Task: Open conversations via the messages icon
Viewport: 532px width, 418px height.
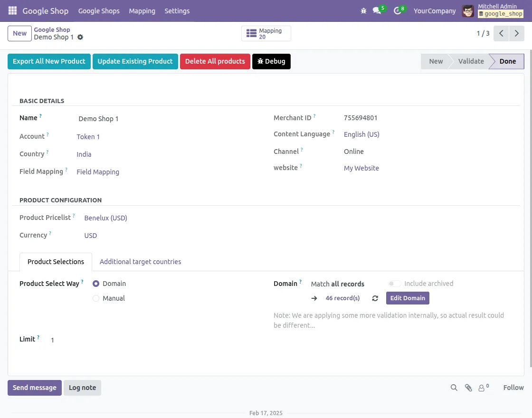Action: (x=377, y=10)
